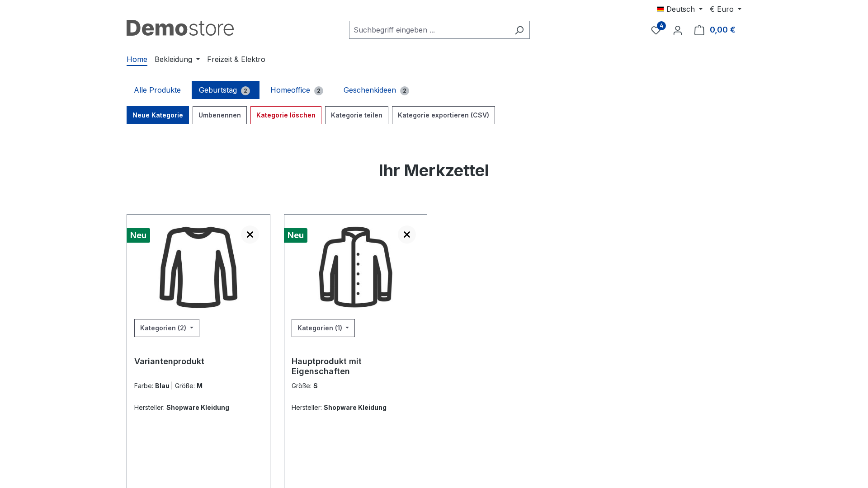Select the Geburtstag category tab

pyautogui.click(x=226, y=90)
